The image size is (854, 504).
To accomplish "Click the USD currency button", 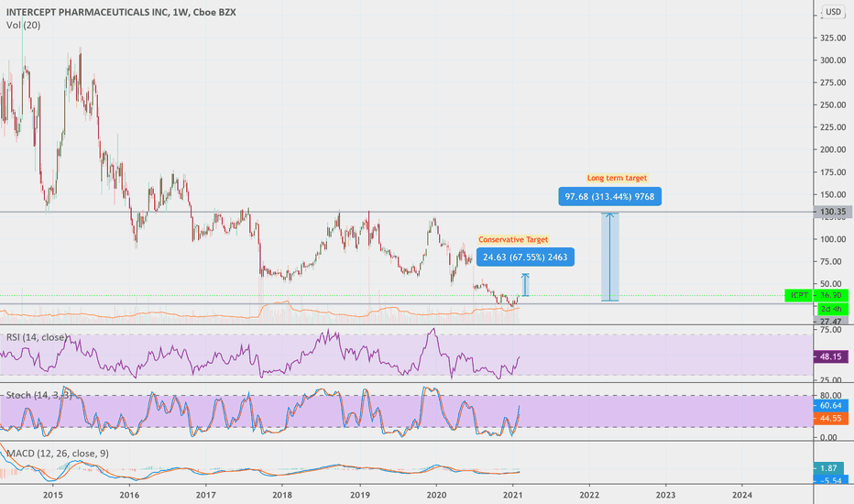I will [x=833, y=11].
